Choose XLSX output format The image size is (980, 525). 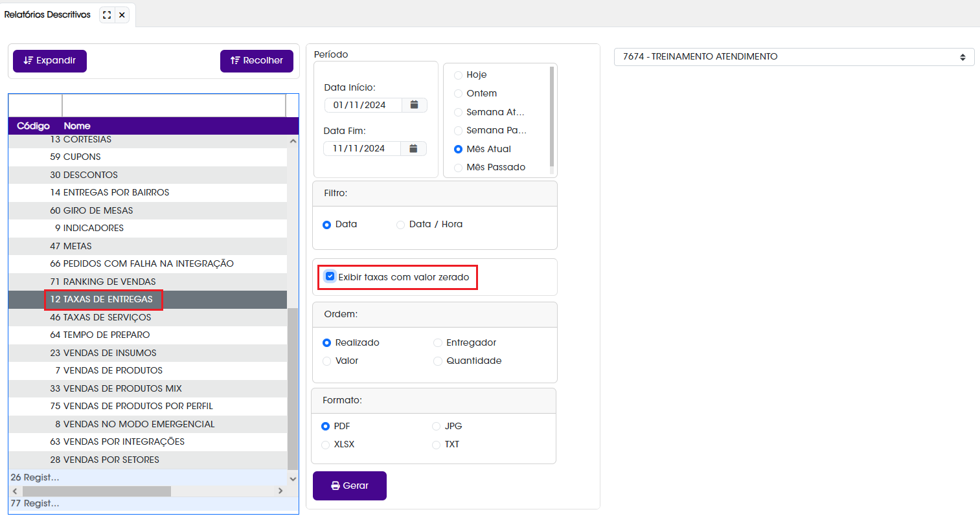(x=326, y=445)
